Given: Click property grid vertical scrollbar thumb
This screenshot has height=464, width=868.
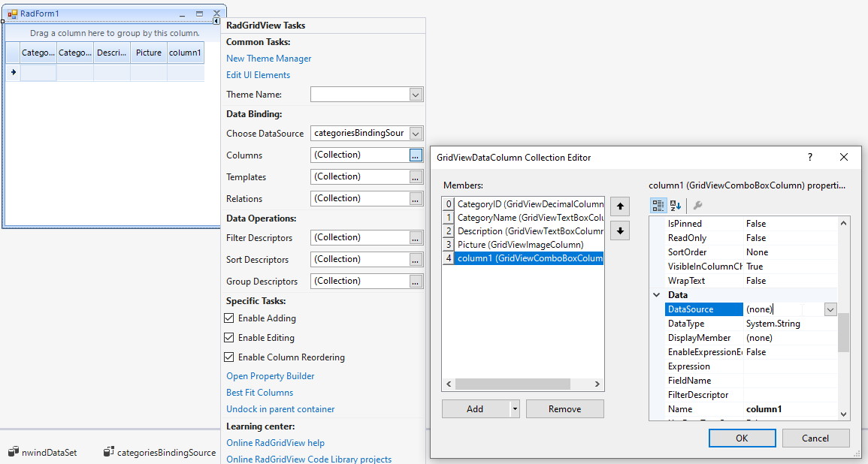Looking at the screenshot, I should 843,333.
